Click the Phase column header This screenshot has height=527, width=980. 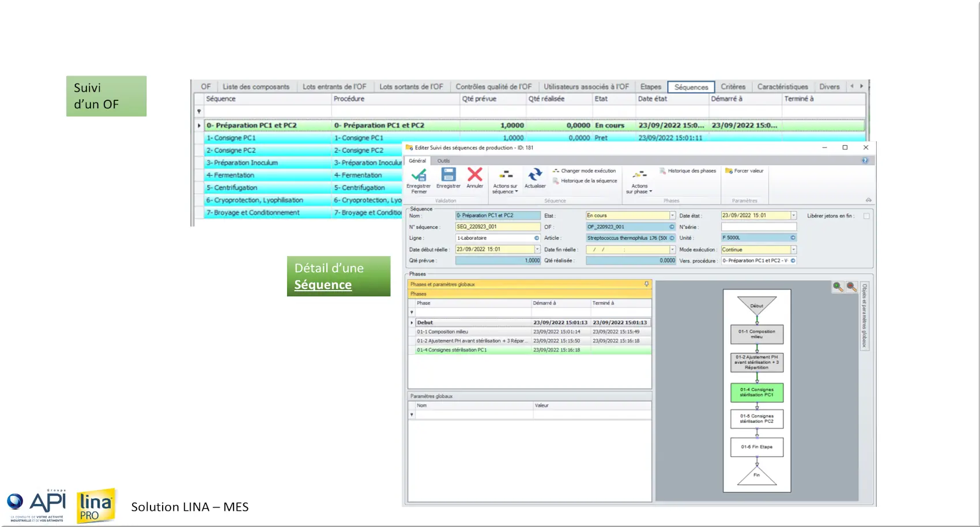coord(473,303)
